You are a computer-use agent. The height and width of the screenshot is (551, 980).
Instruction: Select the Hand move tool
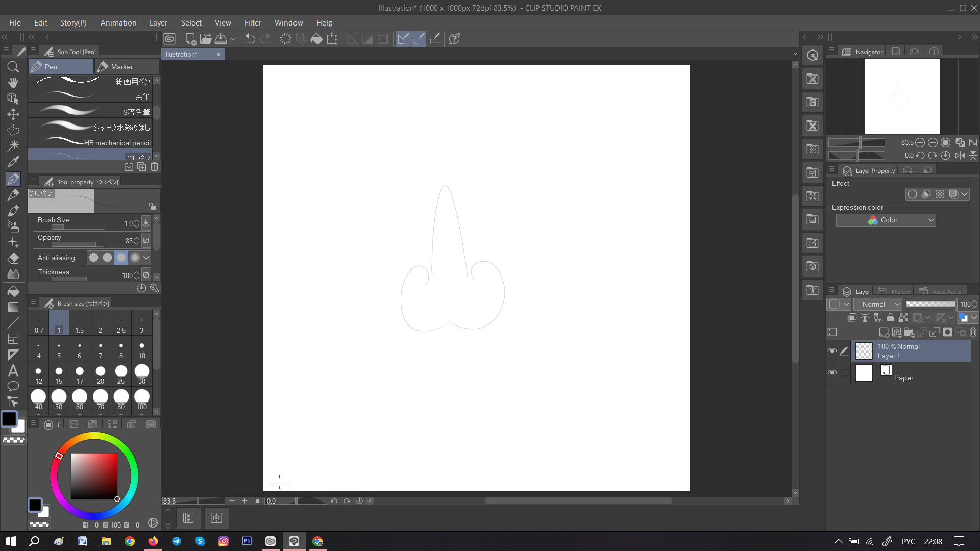point(13,83)
